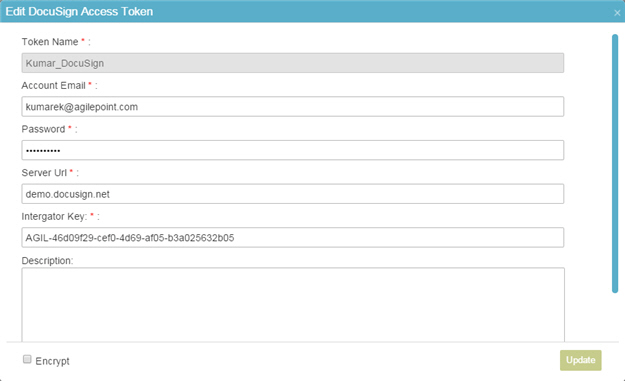Click the Account Email input field
Viewport: 625px width, 381px height.
click(293, 106)
